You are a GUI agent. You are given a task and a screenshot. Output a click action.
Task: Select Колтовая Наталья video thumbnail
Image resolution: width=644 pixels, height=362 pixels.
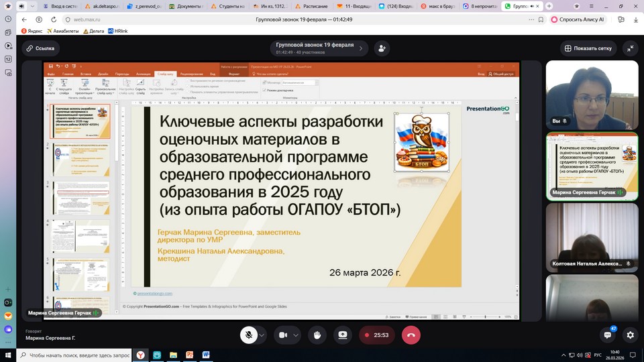592,235
